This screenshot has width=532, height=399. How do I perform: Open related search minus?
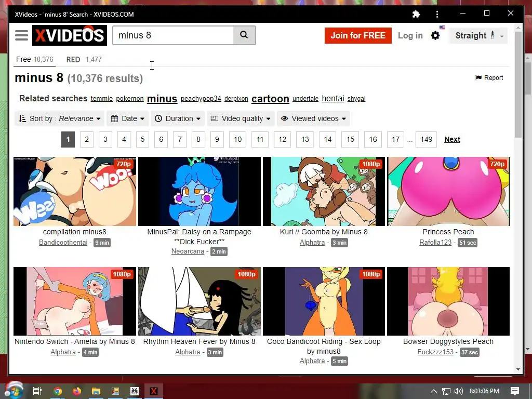click(162, 99)
